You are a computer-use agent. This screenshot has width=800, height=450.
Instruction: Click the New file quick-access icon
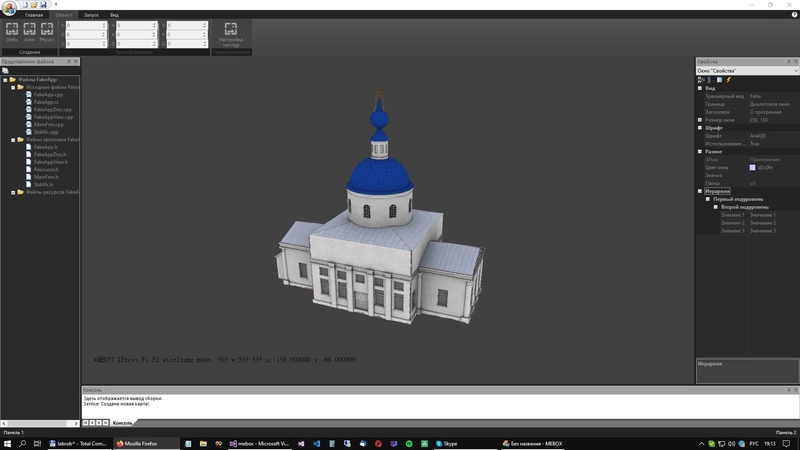tap(24, 5)
